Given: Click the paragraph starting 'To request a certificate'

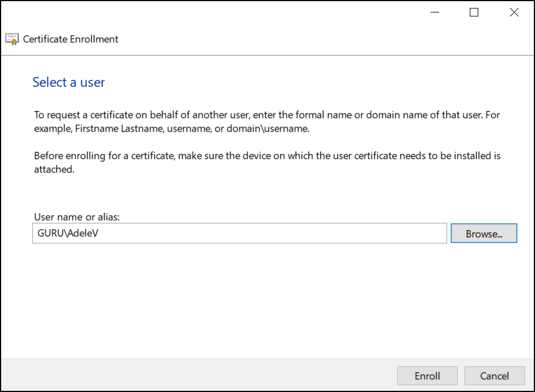Looking at the screenshot, I should pos(267,122).
